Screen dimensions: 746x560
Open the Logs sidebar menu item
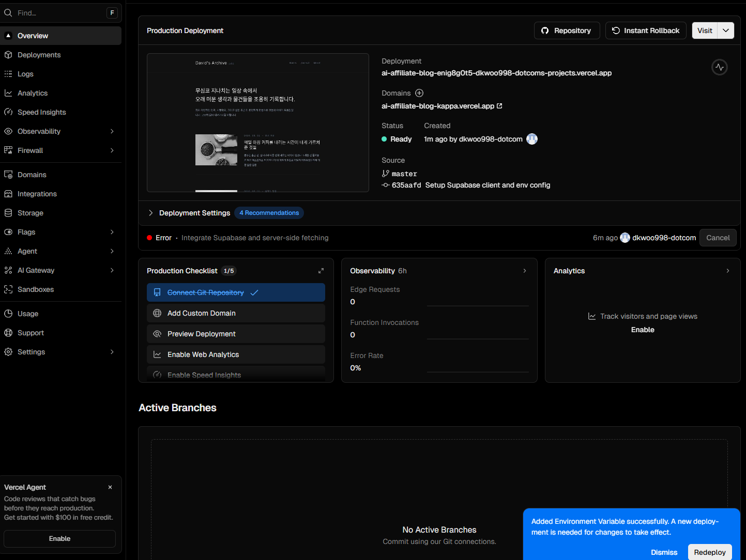tap(25, 74)
